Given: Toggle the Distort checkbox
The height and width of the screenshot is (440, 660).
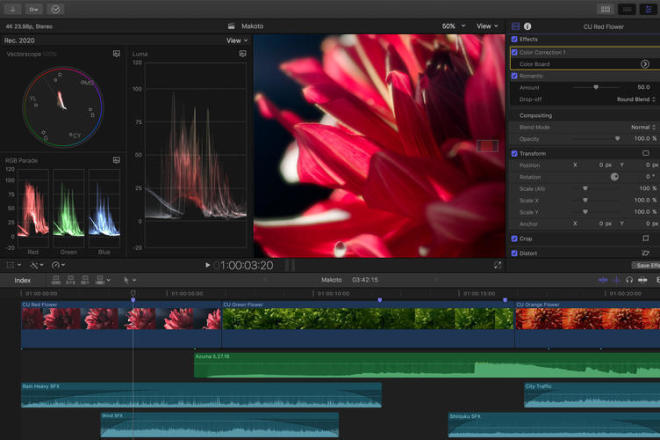Looking at the screenshot, I should tap(514, 253).
